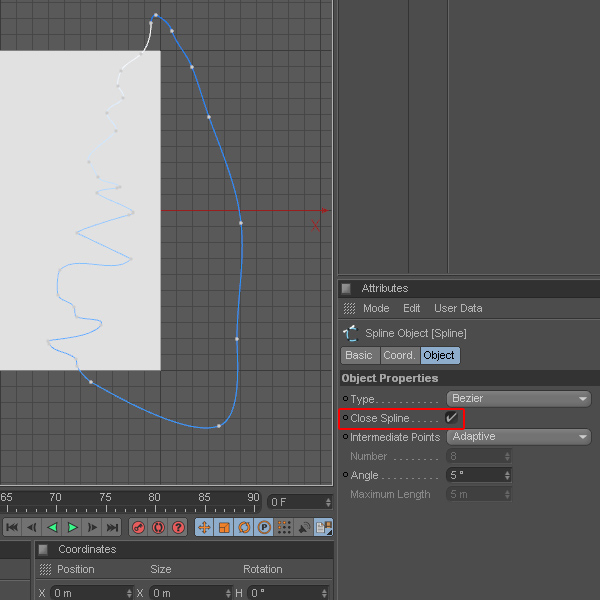Click the Rotation column header in Coordinates

[263, 569]
